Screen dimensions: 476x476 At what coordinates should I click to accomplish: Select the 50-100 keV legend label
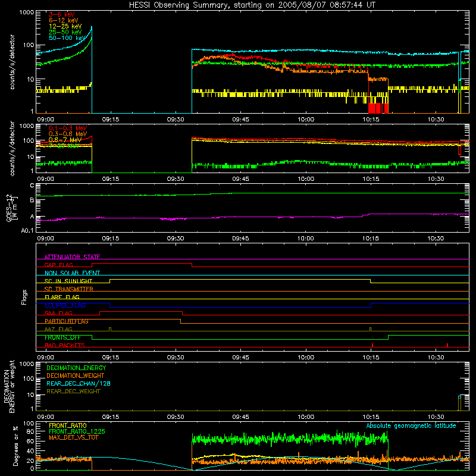(x=67, y=38)
